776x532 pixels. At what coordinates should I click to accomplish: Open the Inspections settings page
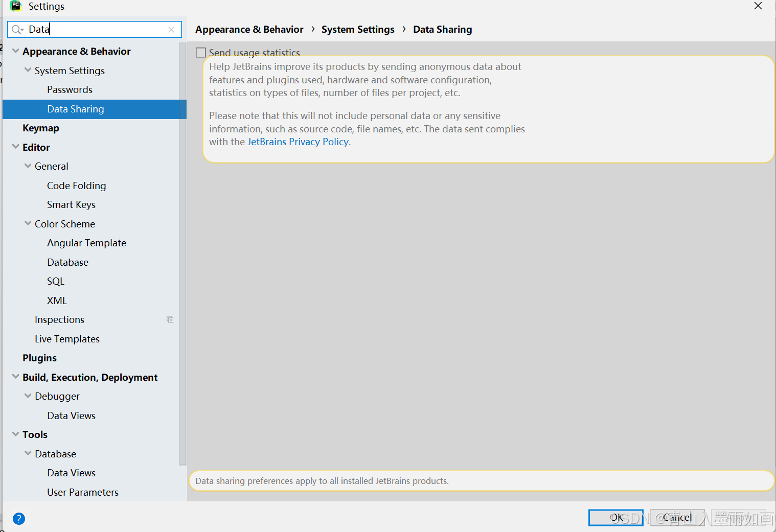click(x=60, y=320)
